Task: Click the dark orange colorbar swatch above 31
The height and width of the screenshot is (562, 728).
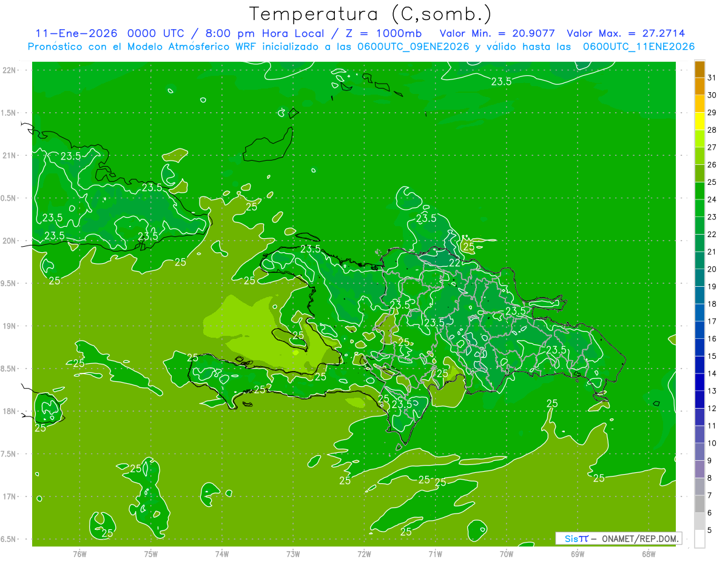Action: (x=699, y=69)
